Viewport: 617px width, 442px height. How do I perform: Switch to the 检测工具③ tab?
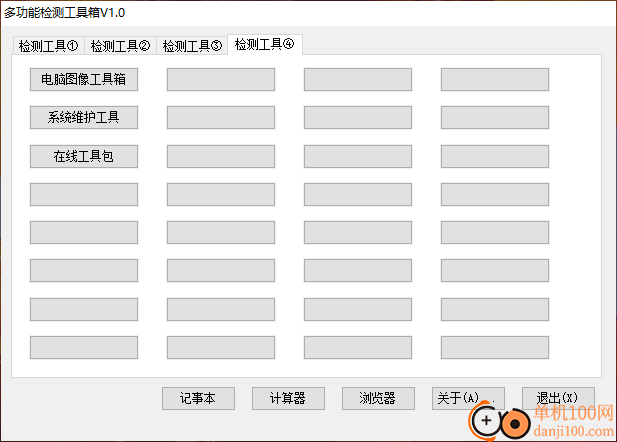(192, 46)
